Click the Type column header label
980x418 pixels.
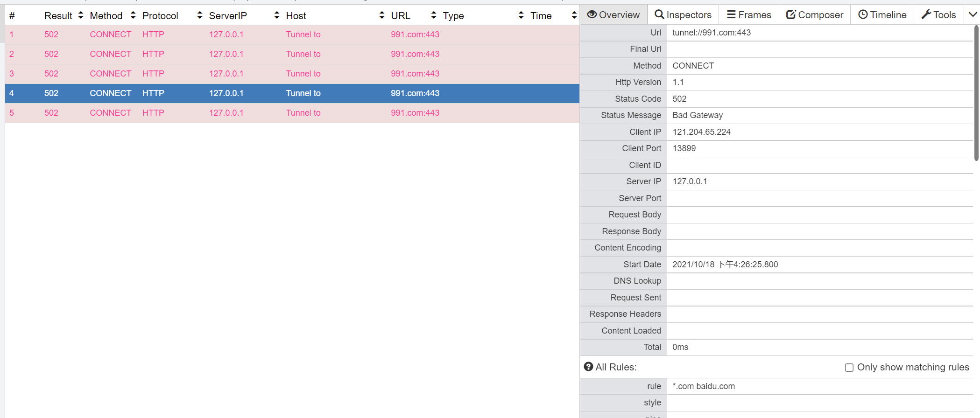453,16
